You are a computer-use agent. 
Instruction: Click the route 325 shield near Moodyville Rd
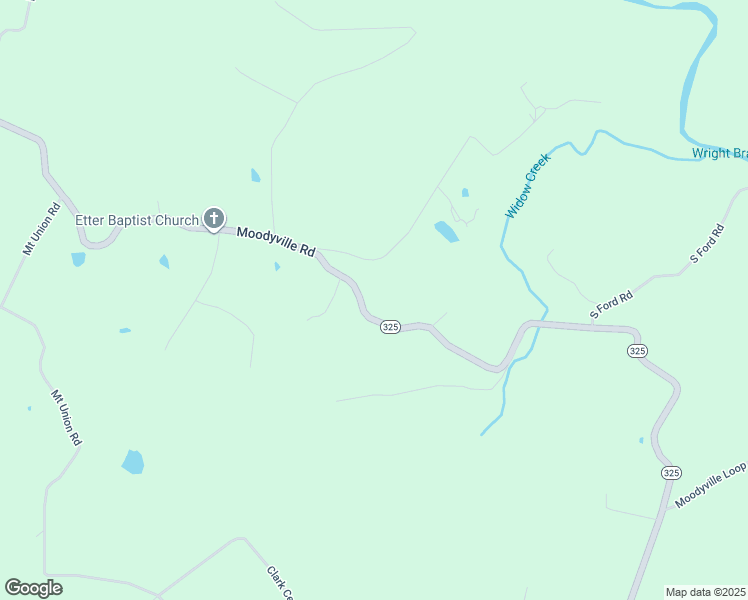tap(390, 327)
